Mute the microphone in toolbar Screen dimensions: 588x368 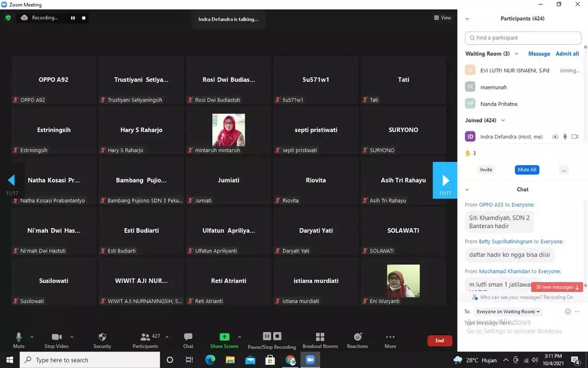point(19,337)
